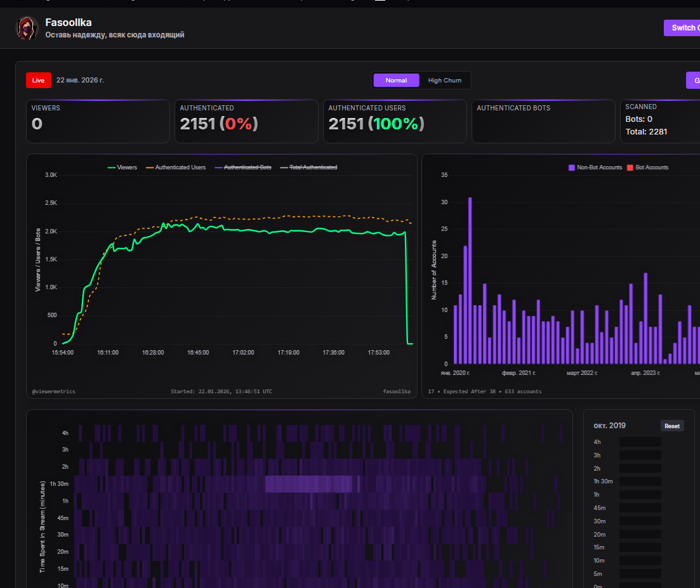Screen dimensions: 700x588
Task: Click the Authenticated 0% stat card
Action: pos(246,121)
